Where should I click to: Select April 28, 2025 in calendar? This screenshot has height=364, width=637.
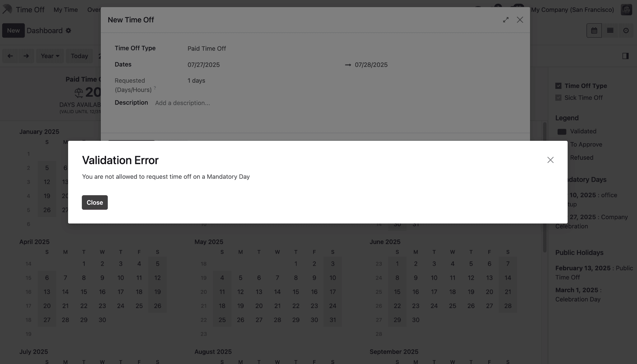click(x=65, y=320)
